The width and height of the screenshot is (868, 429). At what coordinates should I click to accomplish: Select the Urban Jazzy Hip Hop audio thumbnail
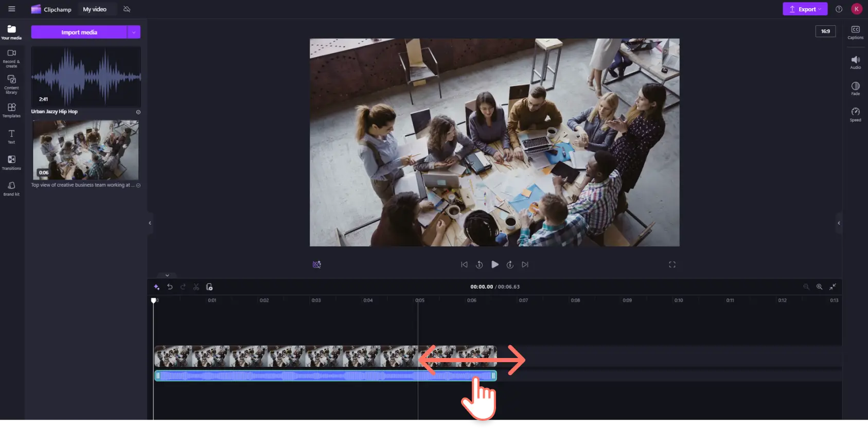click(86, 76)
